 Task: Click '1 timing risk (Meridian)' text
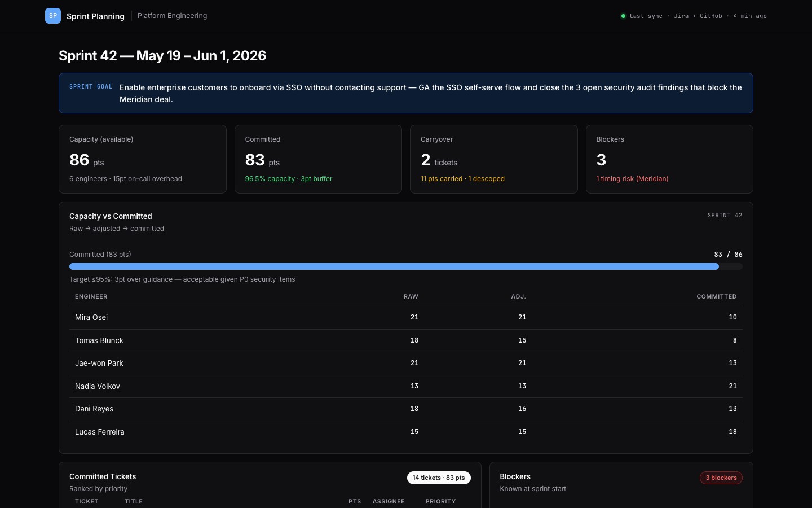(x=632, y=179)
